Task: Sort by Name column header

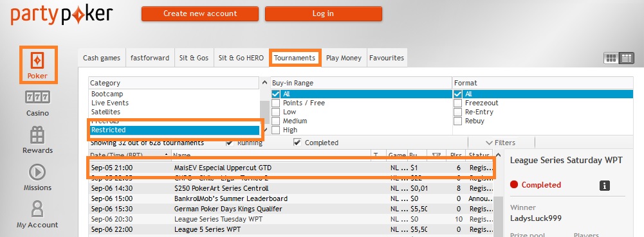Action: pos(271,155)
